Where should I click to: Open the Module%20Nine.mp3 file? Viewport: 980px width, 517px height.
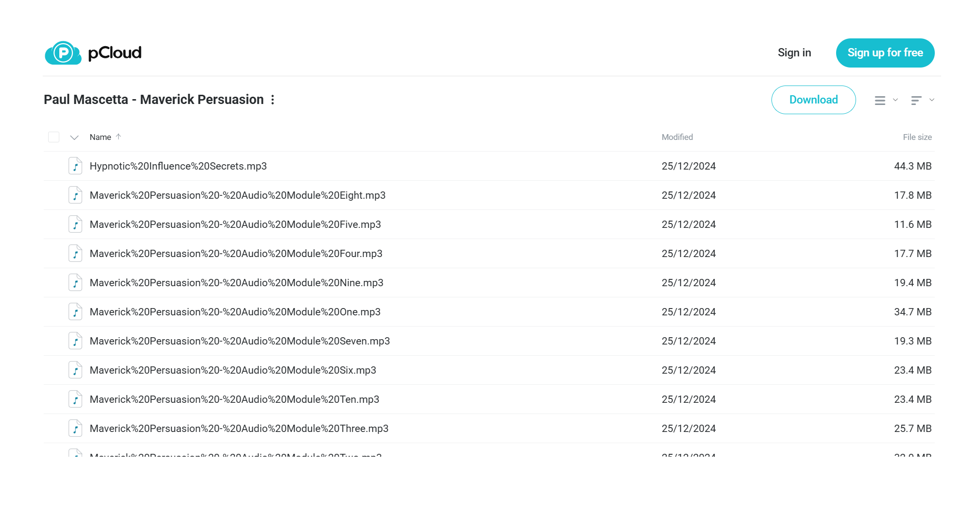tap(236, 283)
